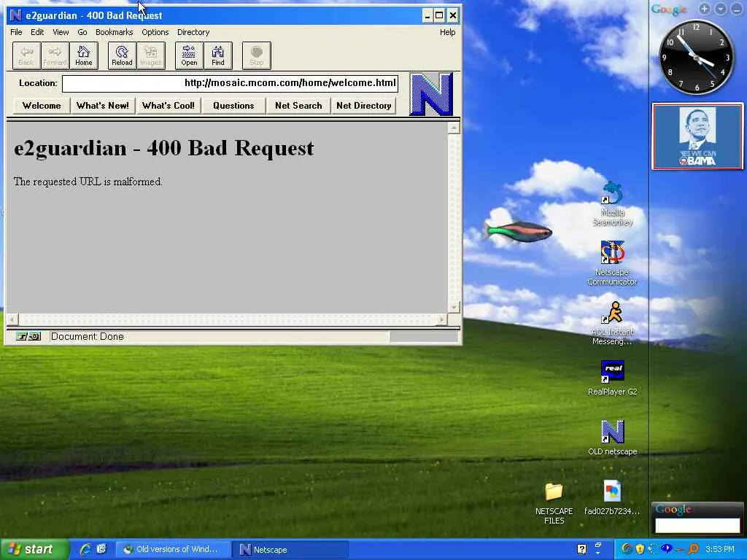Click the Location URL field
This screenshot has height=560, width=747.
coord(230,83)
